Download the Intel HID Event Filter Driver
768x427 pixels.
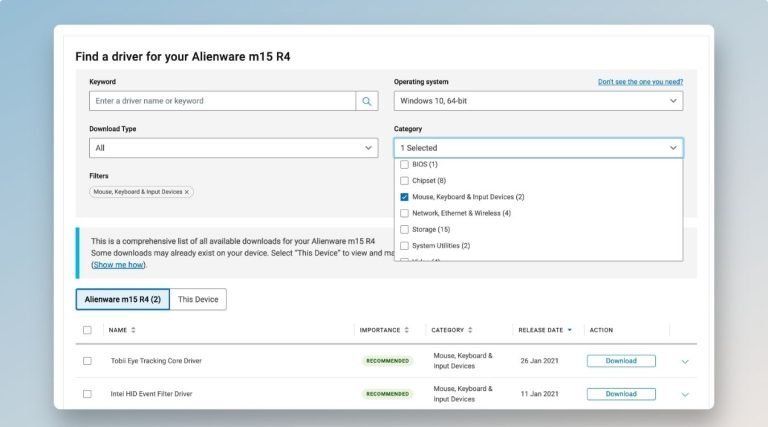[621, 394]
